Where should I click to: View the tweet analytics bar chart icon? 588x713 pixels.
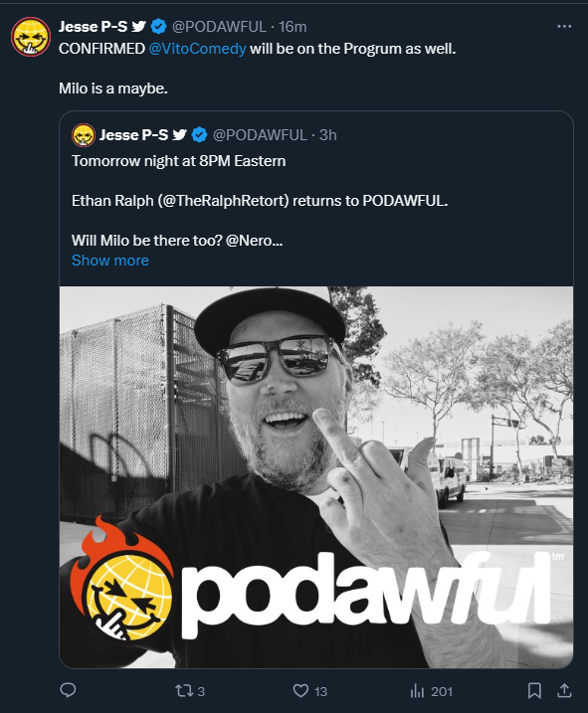point(417,691)
